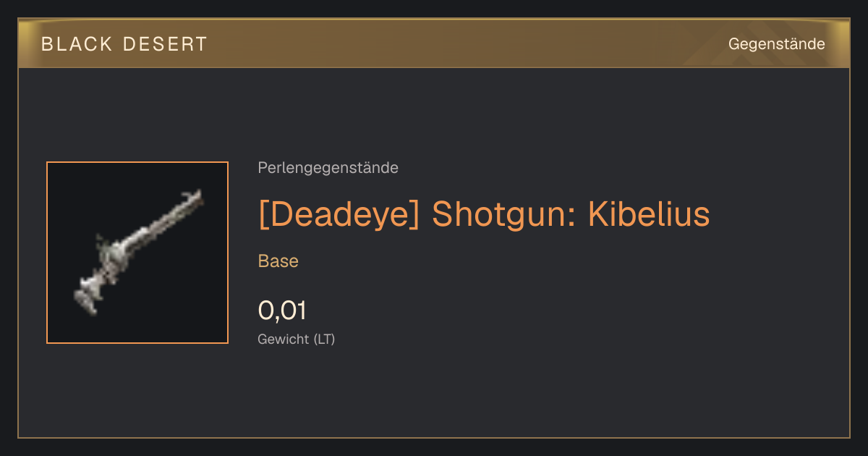868x456 pixels.
Task: Click the (LT) unit text
Action: (324, 339)
